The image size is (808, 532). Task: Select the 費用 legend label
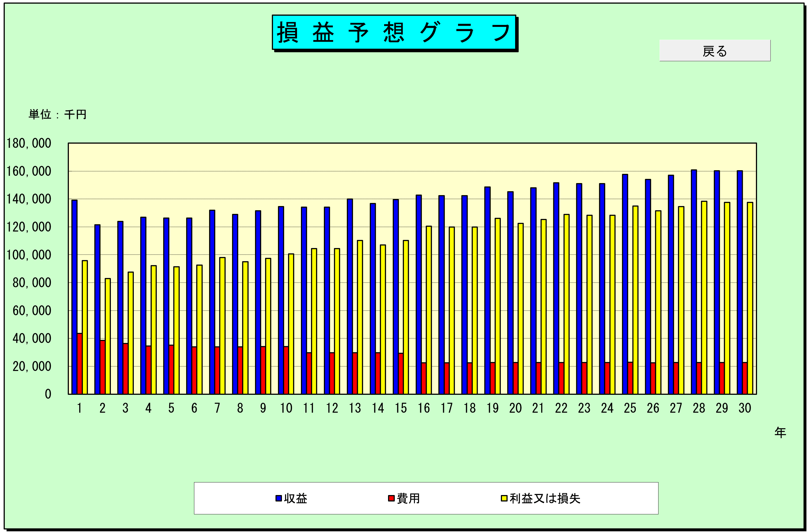pos(408,498)
